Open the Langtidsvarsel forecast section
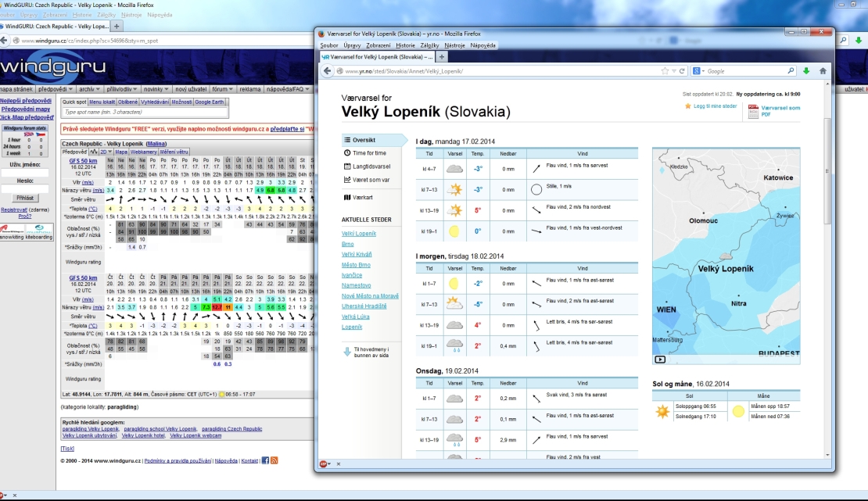 point(371,166)
